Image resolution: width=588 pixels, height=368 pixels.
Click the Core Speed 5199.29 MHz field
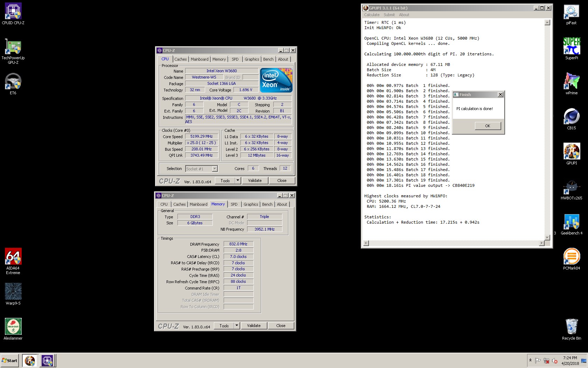point(202,137)
